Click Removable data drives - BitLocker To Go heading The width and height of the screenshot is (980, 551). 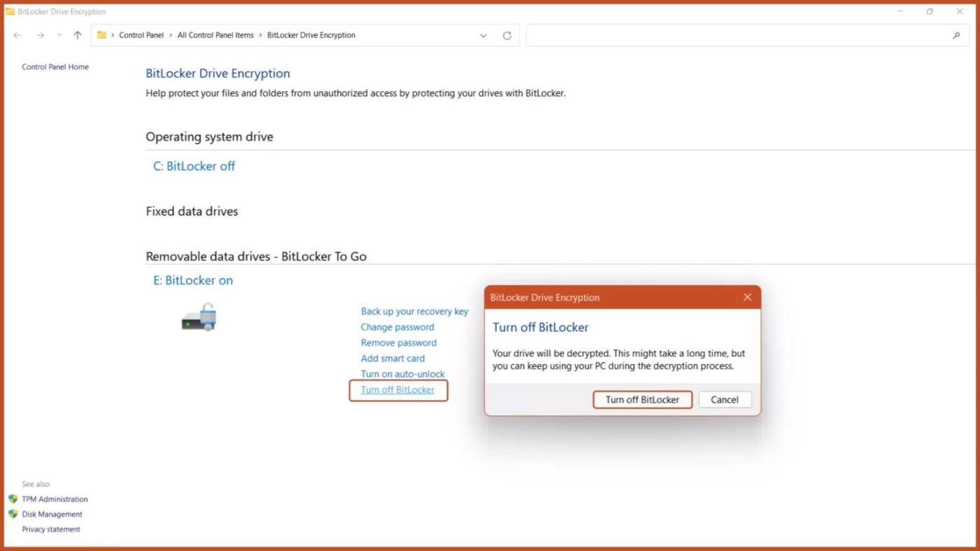[256, 257]
